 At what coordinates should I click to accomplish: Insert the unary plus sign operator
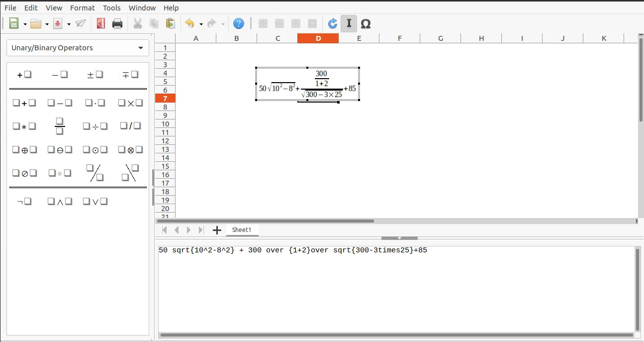pos(24,75)
